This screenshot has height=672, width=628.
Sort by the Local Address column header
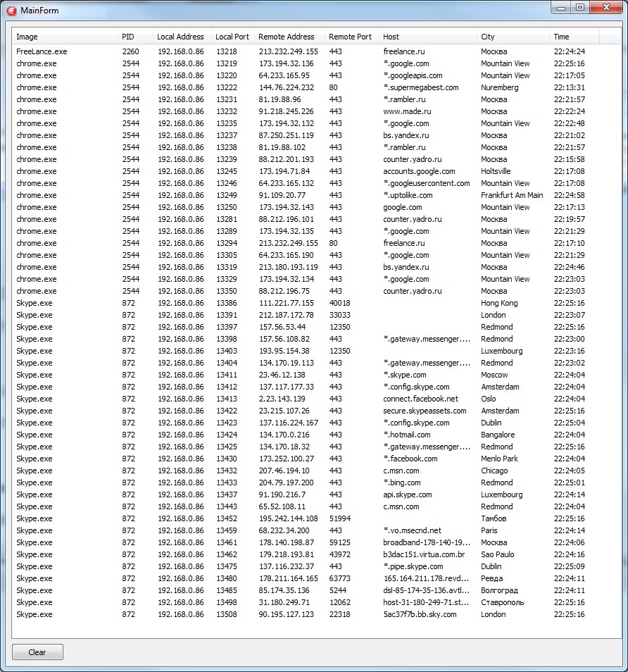click(x=182, y=37)
